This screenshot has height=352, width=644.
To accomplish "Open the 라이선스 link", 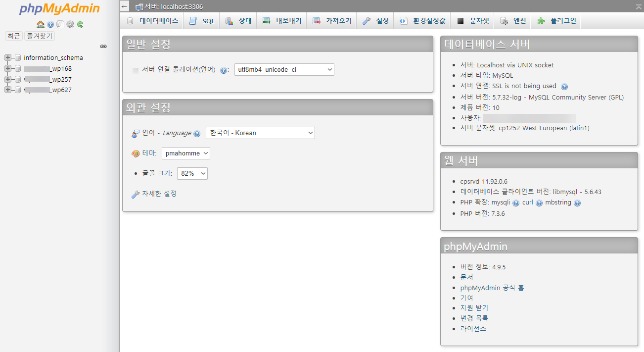I will (x=473, y=329).
